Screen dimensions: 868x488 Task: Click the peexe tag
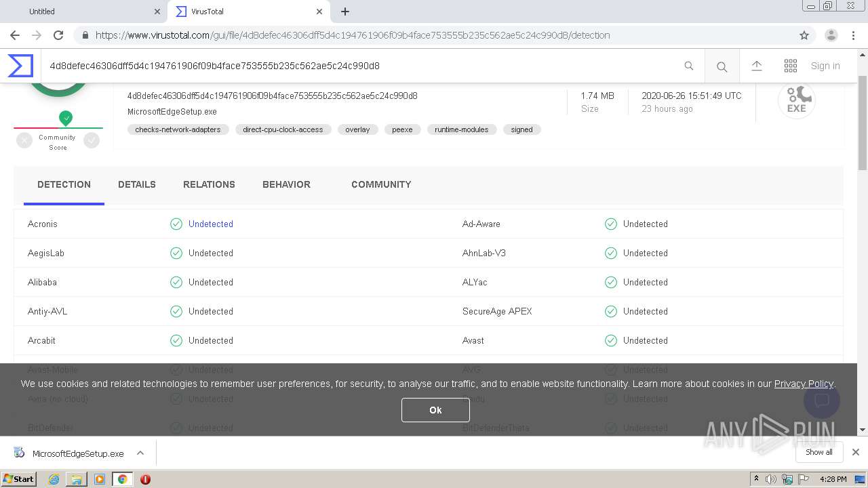(402, 129)
